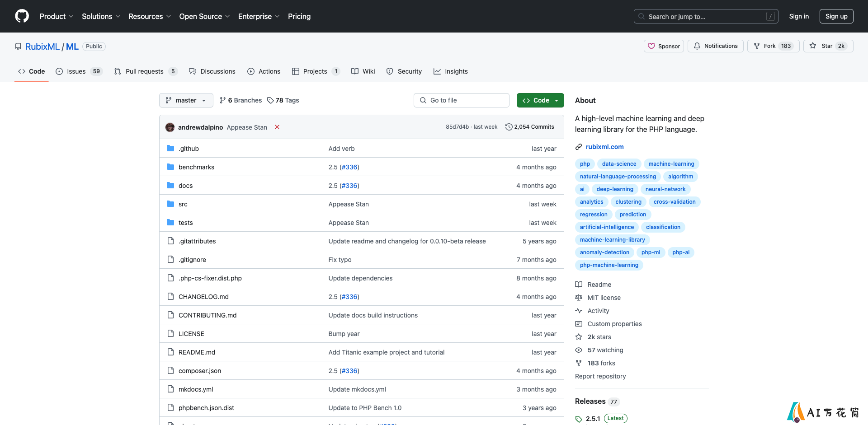This screenshot has height=425, width=868.
Task: Open the 85d7d4b commit hash
Action: pyautogui.click(x=457, y=127)
